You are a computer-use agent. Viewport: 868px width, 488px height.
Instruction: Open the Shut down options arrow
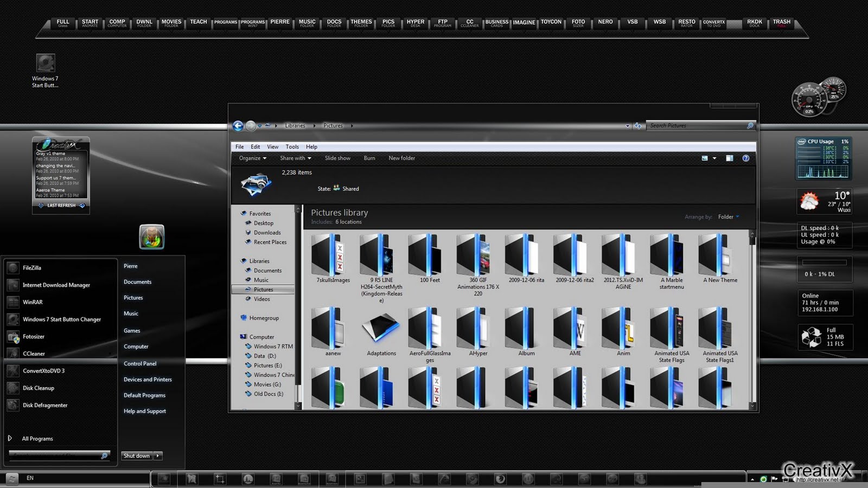[158, 456]
